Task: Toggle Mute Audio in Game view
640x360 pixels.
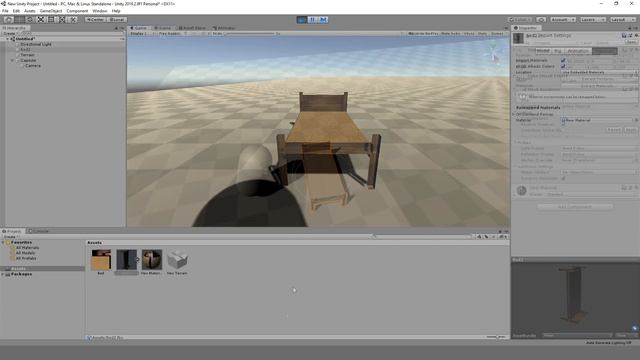Action: (x=451, y=33)
